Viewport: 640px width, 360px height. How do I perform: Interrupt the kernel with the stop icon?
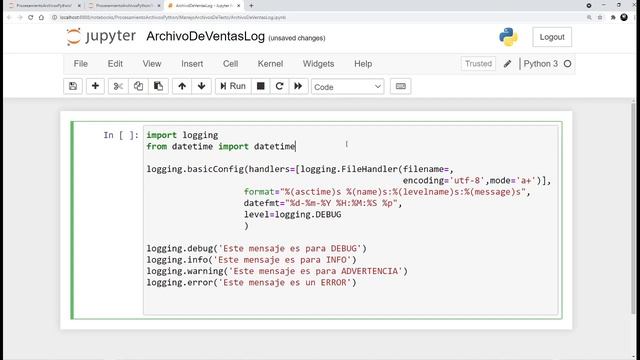pyautogui.click(x=260, y=86)
